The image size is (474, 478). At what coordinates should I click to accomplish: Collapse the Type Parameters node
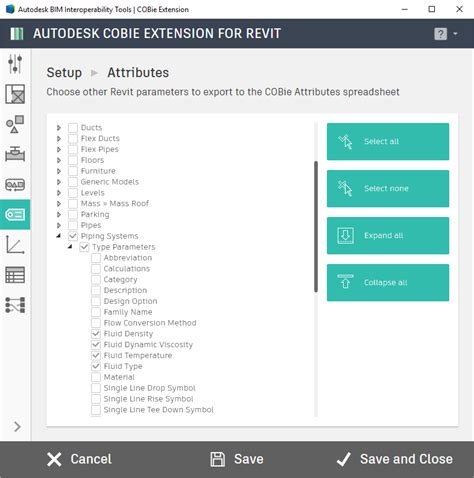70,247
